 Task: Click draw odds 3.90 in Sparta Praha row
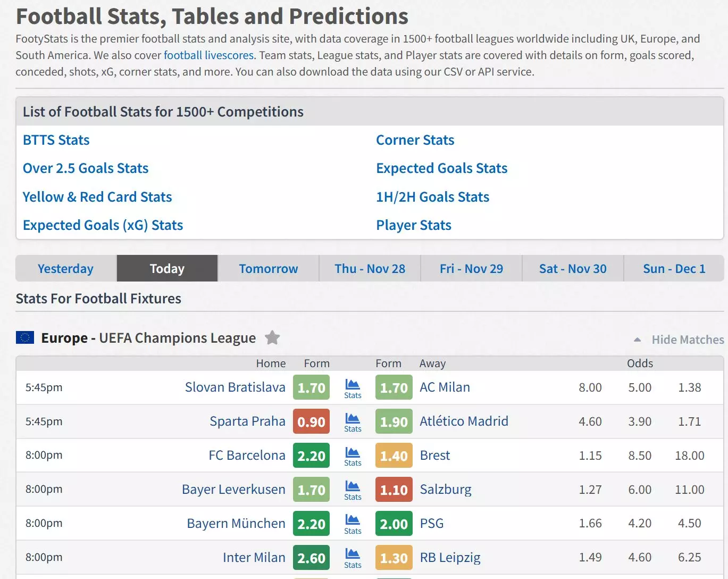pyautogui.click(x=640, y=422)
